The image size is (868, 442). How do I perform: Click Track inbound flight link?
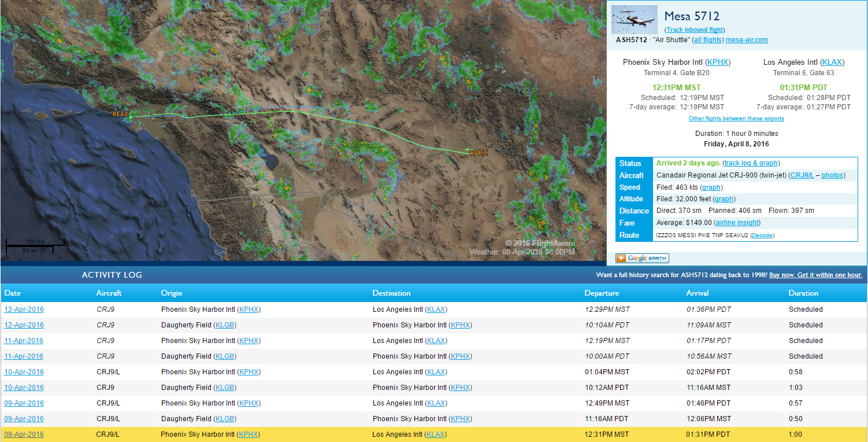click(x=696, y=30)
